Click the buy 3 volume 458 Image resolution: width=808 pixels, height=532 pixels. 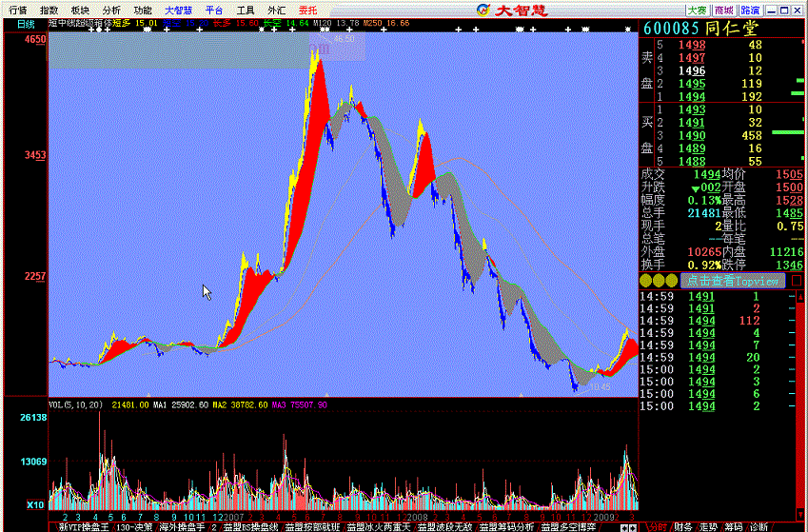tap(752, 135)
